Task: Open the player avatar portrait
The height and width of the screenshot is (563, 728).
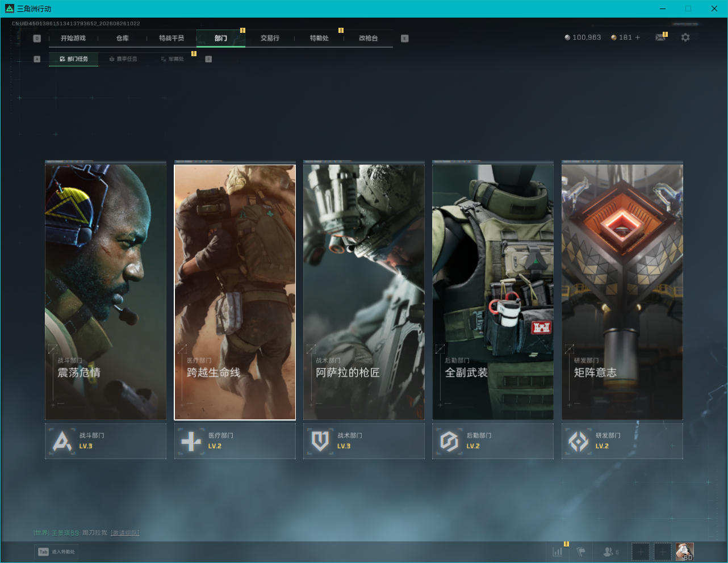Action: coord(684,551)
